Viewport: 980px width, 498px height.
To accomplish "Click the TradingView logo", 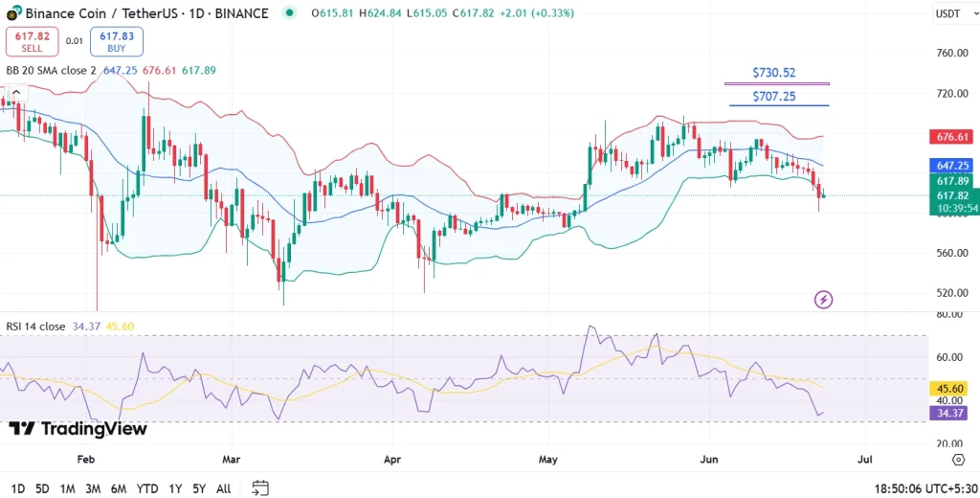I will pyautogui.click(x=78, y=428).
